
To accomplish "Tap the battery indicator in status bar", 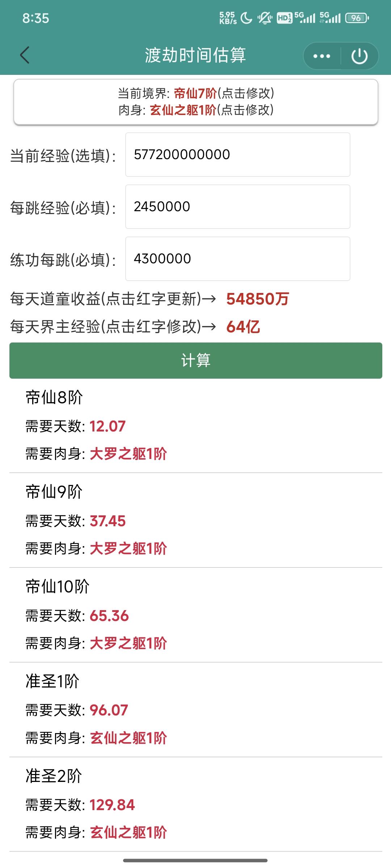I will pos(357,18).
